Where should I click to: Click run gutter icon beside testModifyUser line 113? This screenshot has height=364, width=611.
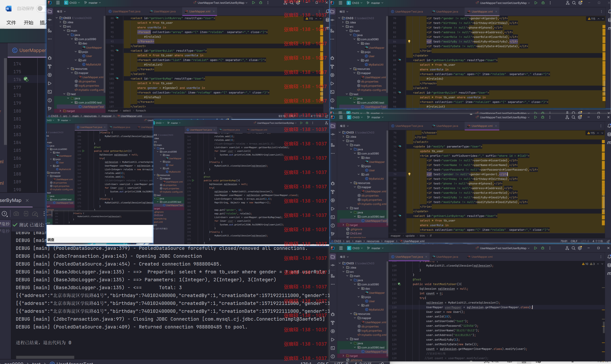(x=399, y=284)
